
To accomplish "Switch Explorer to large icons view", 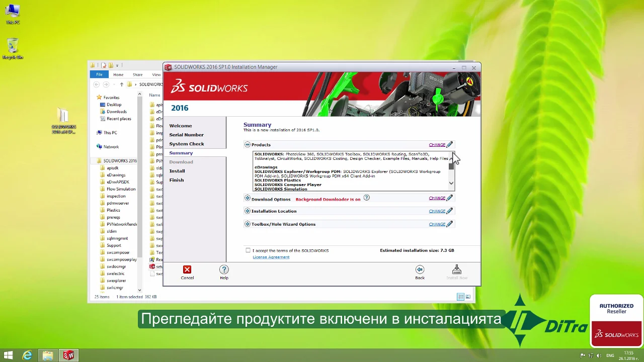I will click(468, 297).
